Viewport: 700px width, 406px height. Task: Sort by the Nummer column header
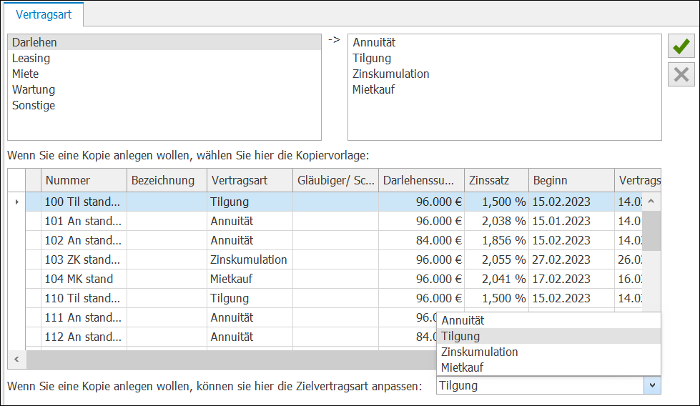point(84,180)
